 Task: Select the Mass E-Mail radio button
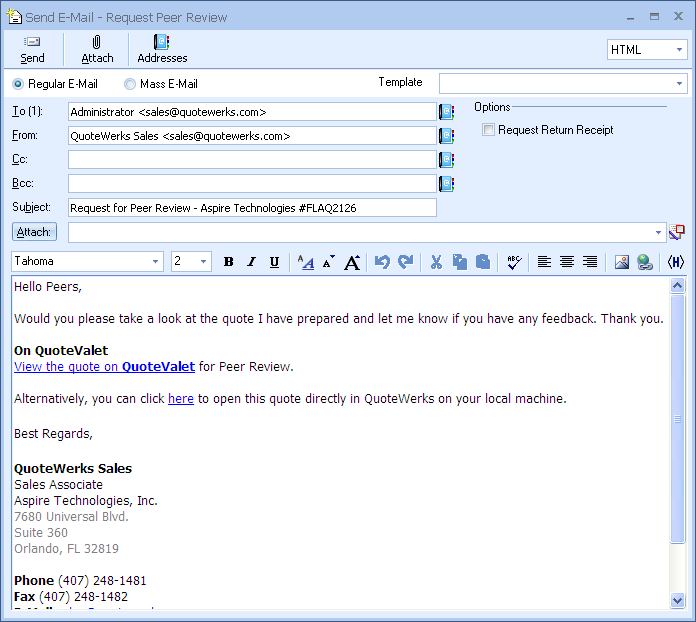pos(130,84)
